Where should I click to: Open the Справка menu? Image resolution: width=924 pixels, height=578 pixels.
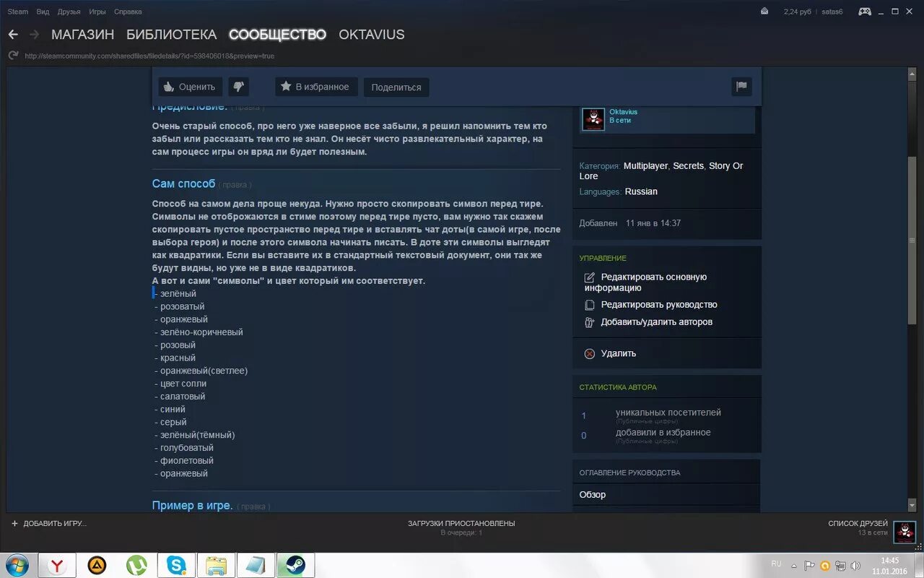[x=128, y=12]
